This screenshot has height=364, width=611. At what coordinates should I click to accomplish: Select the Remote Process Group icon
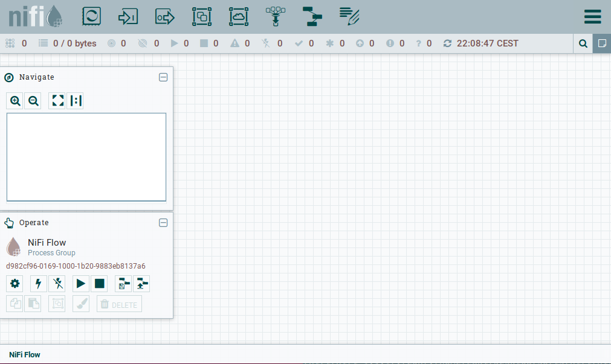click(x=239, y=17)
